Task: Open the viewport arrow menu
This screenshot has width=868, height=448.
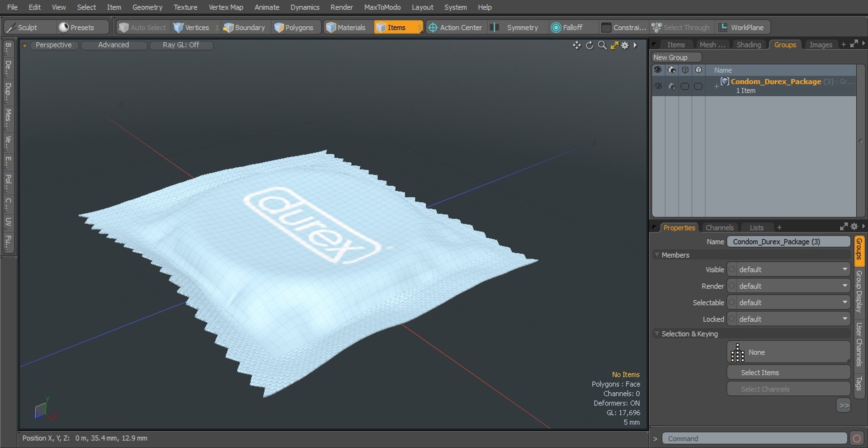Action: point(635,45)
